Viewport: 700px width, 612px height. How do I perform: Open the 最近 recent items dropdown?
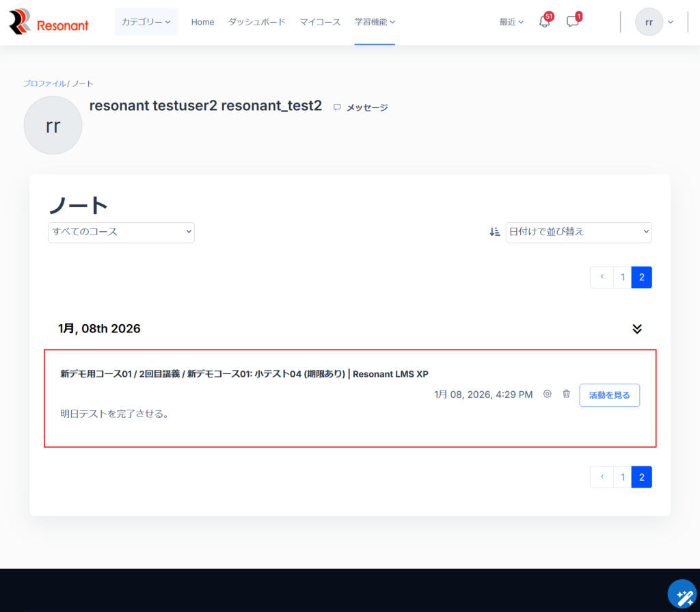click(511, 22)
